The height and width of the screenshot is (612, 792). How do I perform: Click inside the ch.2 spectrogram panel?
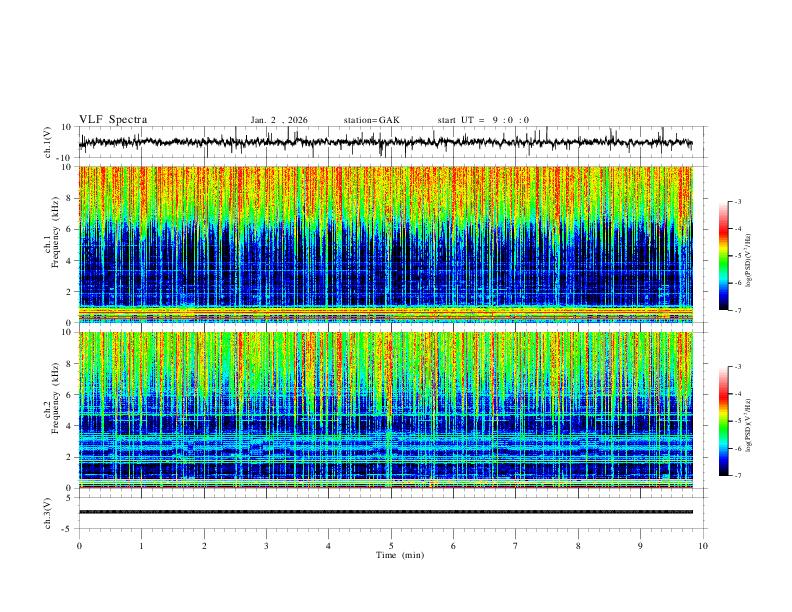tap(385, 410)
